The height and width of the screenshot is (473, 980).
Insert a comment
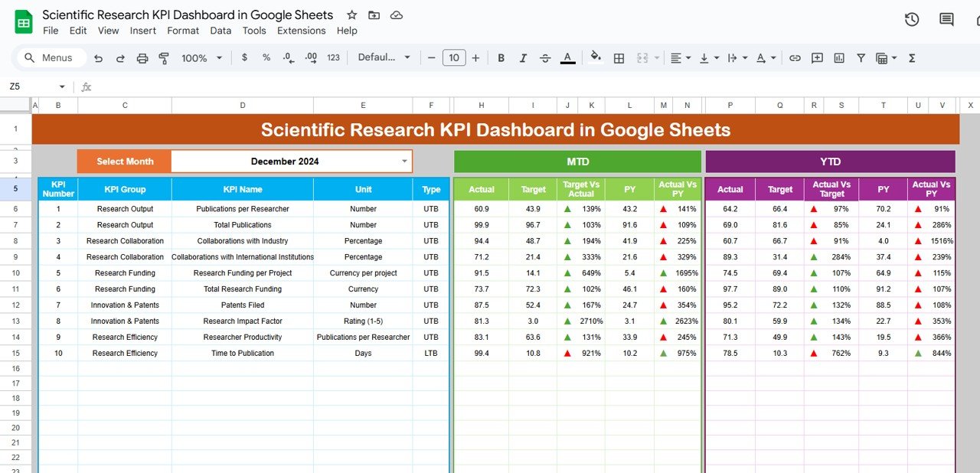816,57
